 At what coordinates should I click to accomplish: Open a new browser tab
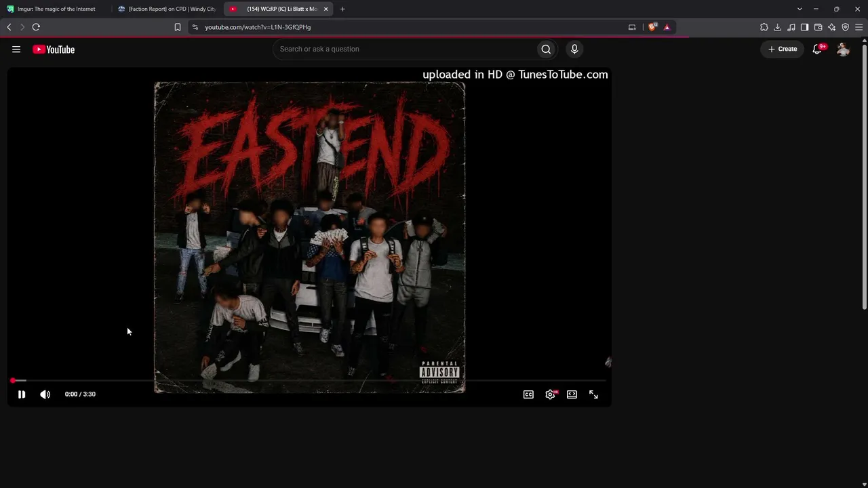point(342,9)
